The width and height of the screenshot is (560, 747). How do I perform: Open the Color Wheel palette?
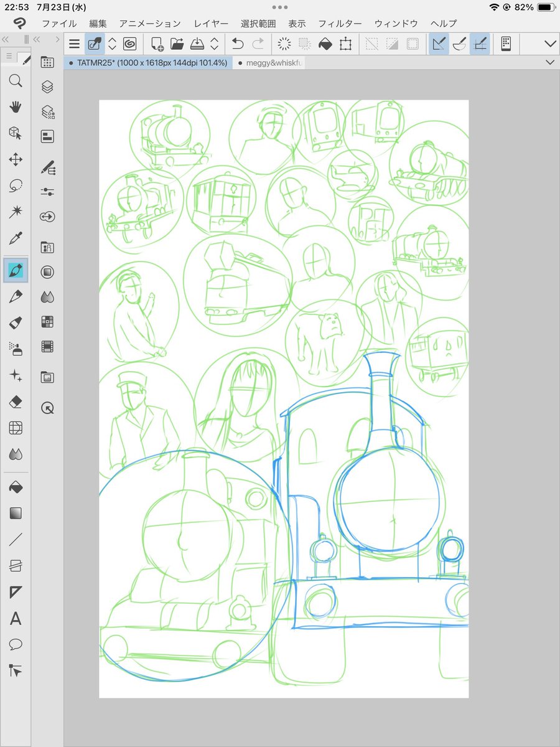(47, 272)
